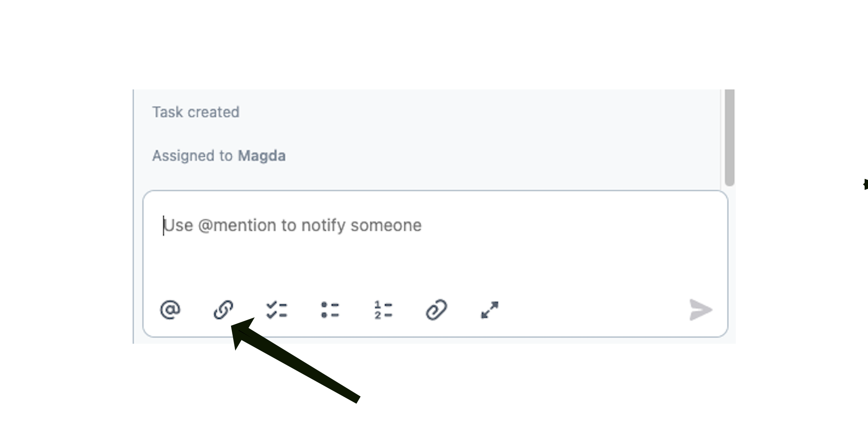Attach a file with the paperclip icon

click(437, 310)
